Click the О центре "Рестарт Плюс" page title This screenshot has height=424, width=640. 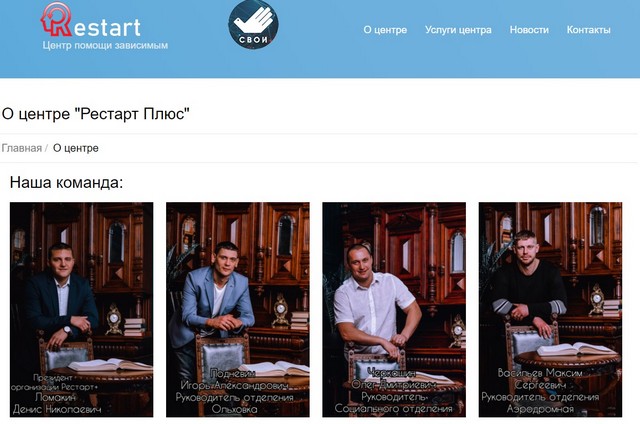(96, 114)
